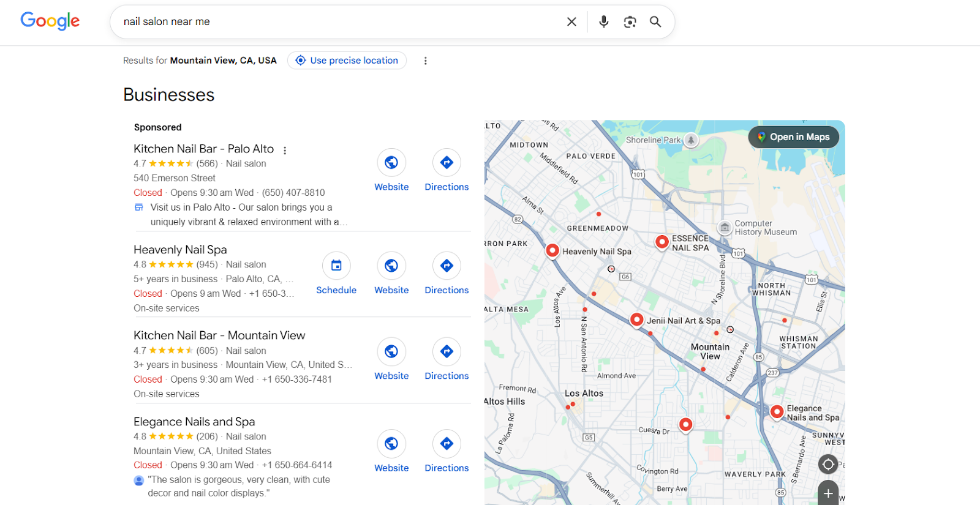The image size is (980, 505).
Task: Open Kitchen Nail Bar Palo Alto ad options
Action: (285, 150)
